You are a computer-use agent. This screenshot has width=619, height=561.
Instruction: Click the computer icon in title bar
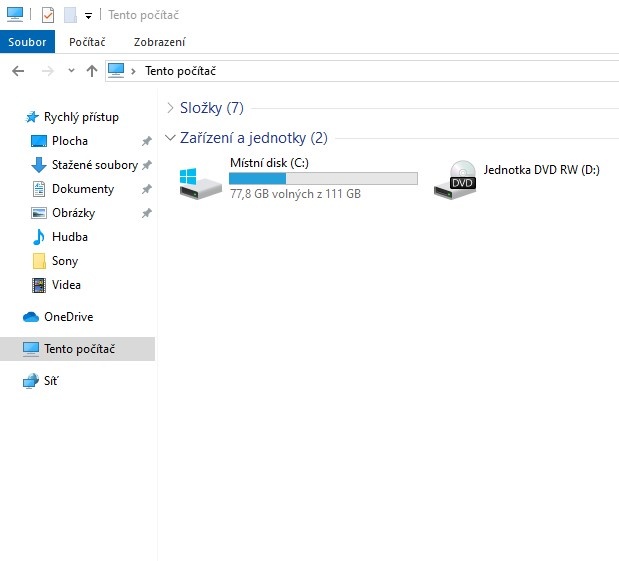pos(15,15)
